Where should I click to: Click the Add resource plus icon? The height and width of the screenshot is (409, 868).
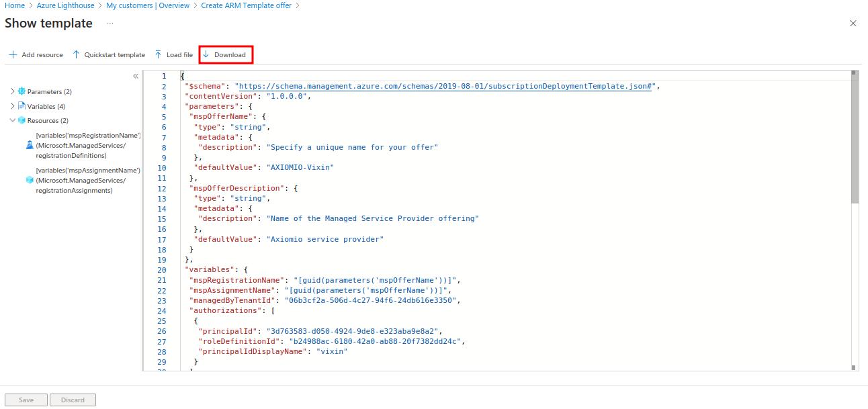coord(13,55)
